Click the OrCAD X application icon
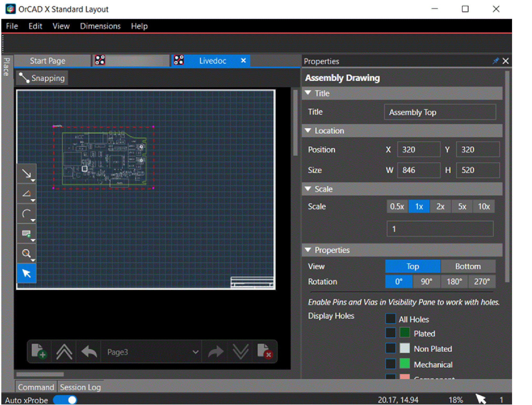This screenshot has height=405, width=532. point(11,9)
